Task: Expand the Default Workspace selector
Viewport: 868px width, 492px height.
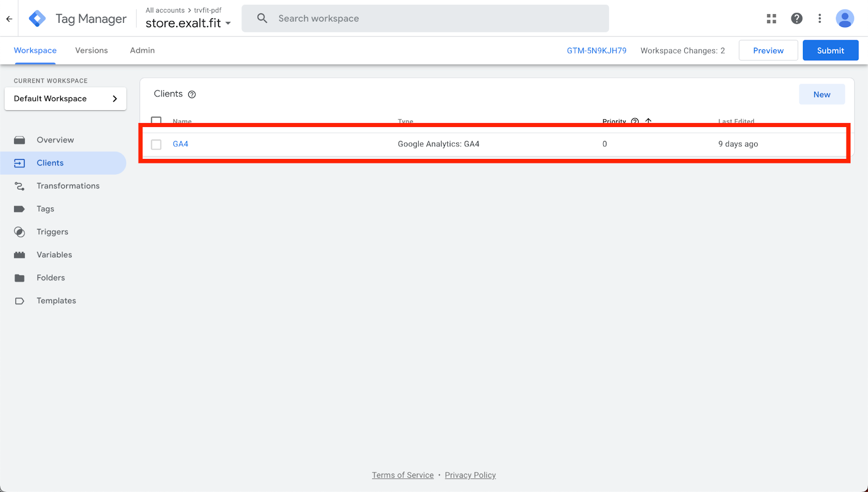Action: [65, 99]
